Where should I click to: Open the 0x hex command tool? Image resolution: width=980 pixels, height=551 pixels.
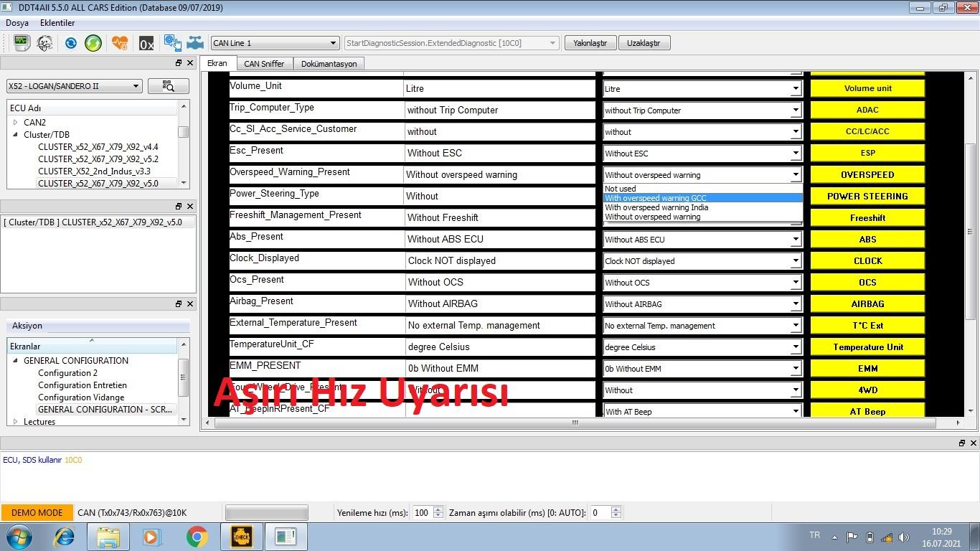pos(146,44)
